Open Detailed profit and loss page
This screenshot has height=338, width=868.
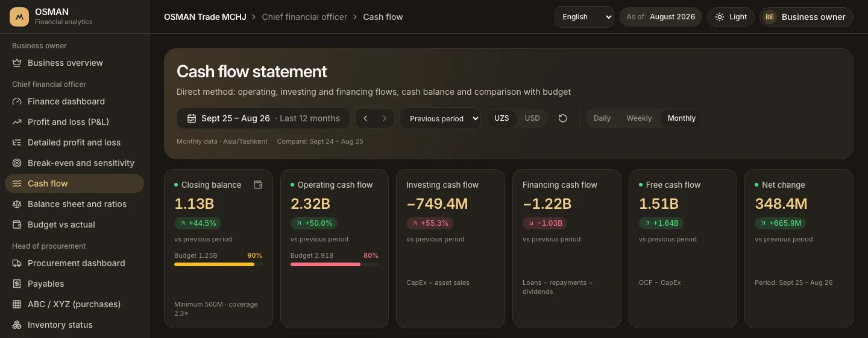pyautogui.click(x=74, y=142)
